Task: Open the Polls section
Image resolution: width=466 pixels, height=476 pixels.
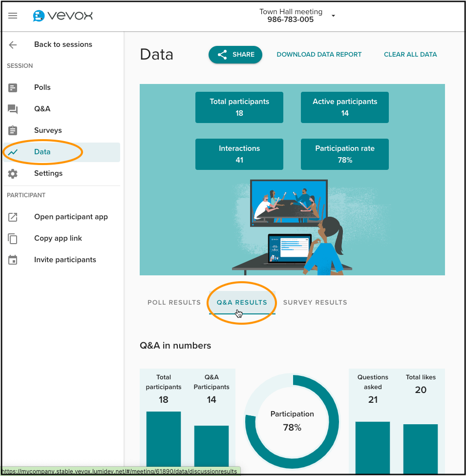Action: (x=42, y=87)
